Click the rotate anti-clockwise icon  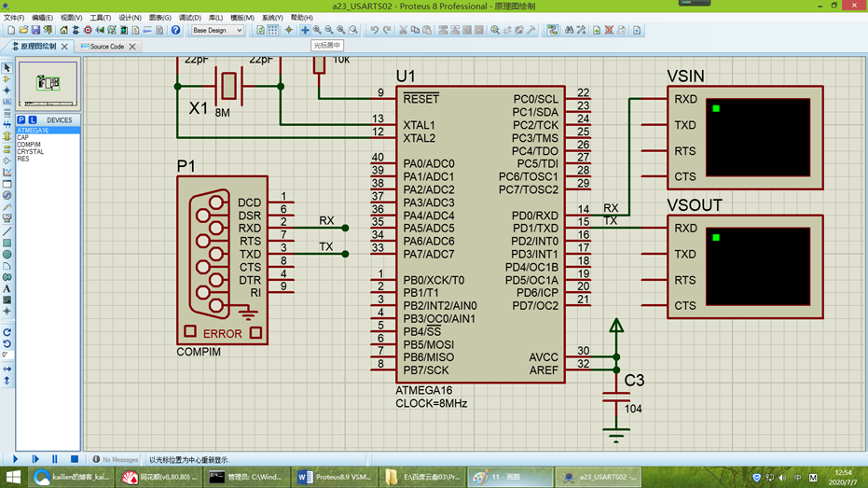tap(7, 343)
